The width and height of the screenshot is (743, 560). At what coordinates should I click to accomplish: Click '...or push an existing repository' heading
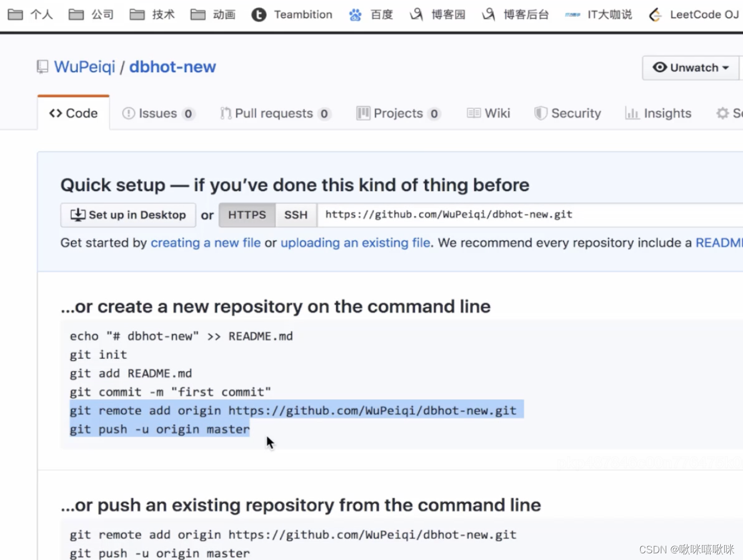[x=300, y=505]
